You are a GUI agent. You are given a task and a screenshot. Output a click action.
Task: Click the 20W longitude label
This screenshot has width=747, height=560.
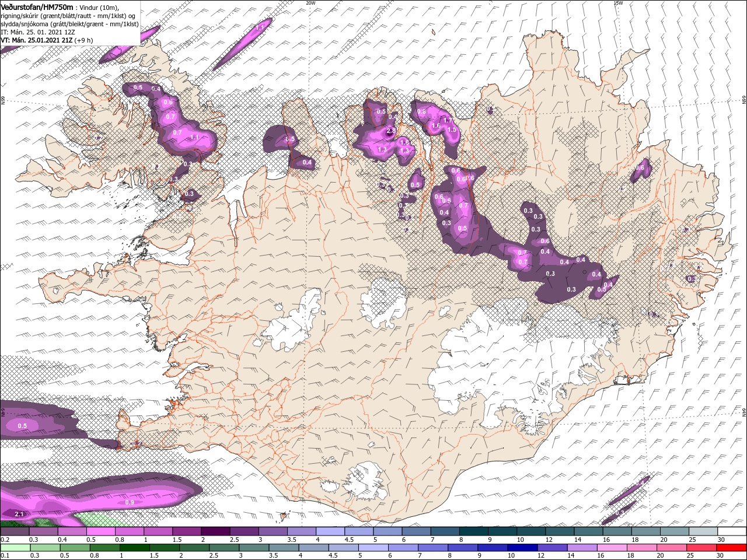pyautogui.click(x=310, y=3)
